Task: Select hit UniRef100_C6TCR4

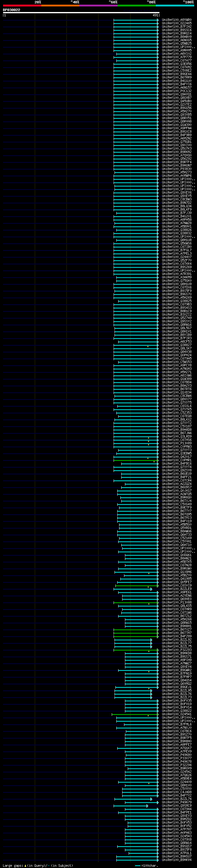Action: pyautogui.click(x=177, y=481)
